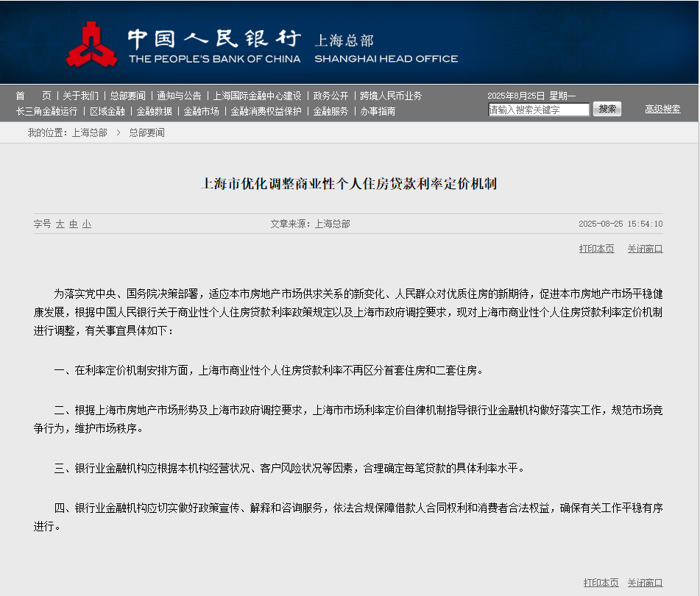Open 关于我们 in the navigation bar

click(x=80, y=96)
